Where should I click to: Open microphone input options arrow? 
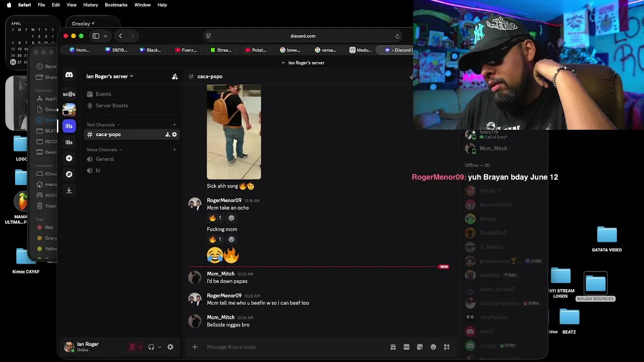pyautogui.click(x=140, y=347)
